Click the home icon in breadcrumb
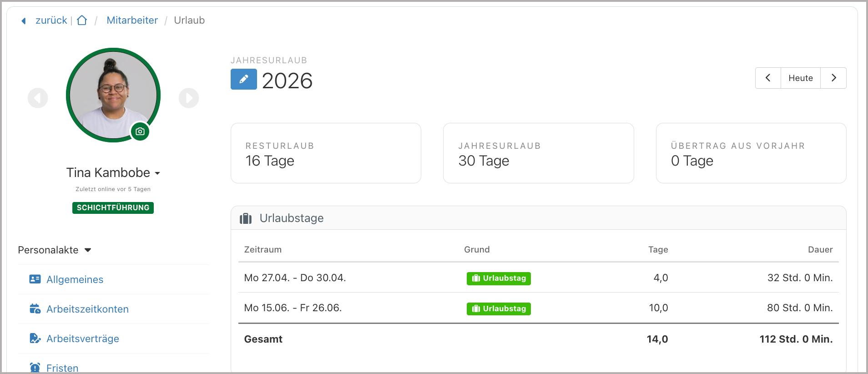Viewport: 868px width, 374px height. (x=82, y=20)
